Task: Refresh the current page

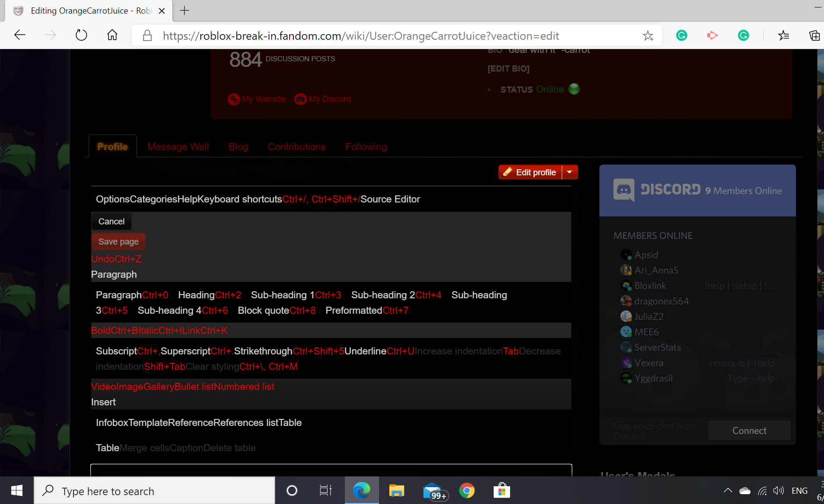Action: point(81,35)
